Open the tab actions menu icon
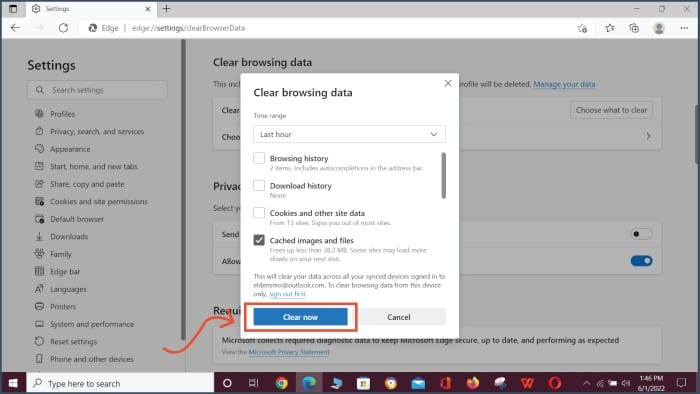 (13, 8)
